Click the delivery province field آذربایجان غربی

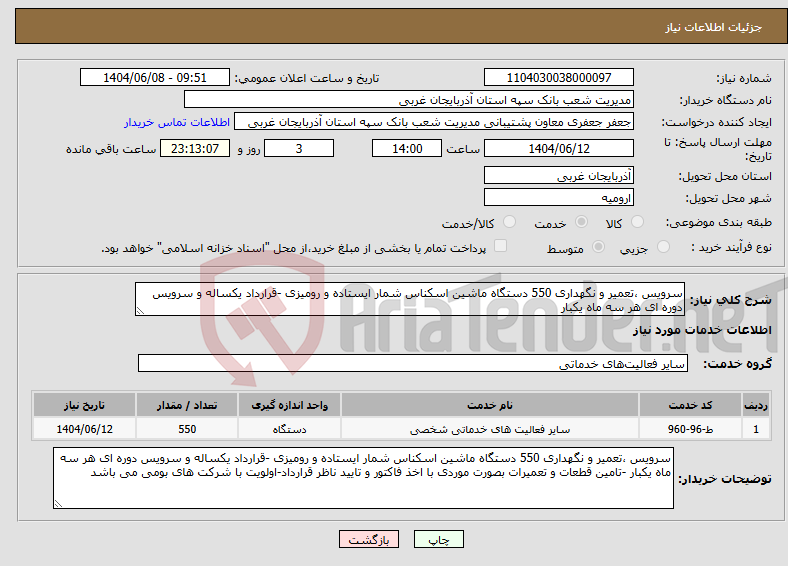pos(558,175)
